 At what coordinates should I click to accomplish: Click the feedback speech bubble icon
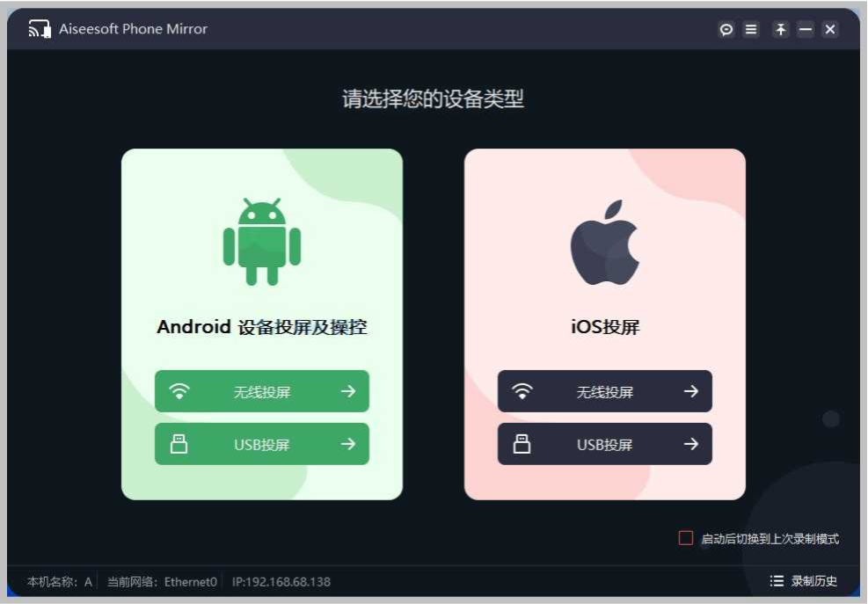click(x=726, y=29)
